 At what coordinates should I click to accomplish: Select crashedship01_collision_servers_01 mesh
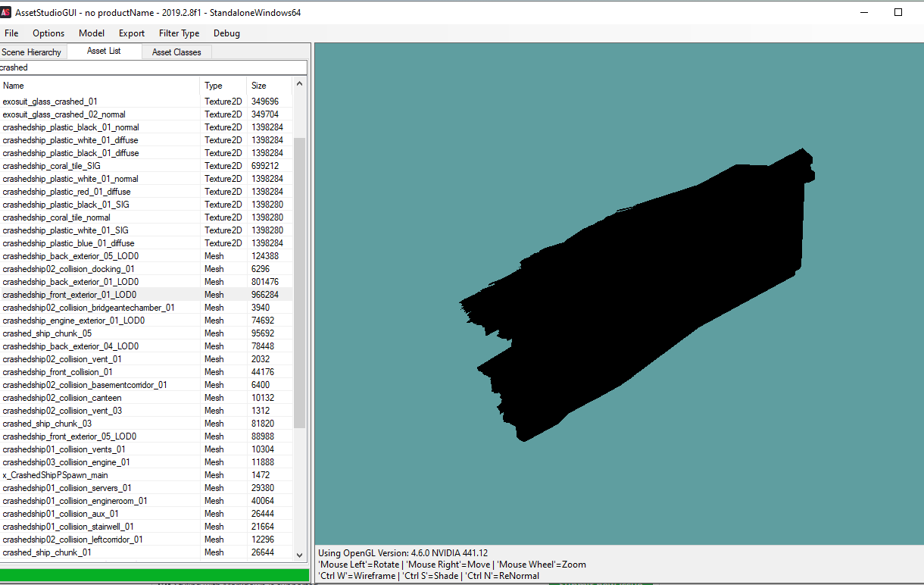[146, 488]
